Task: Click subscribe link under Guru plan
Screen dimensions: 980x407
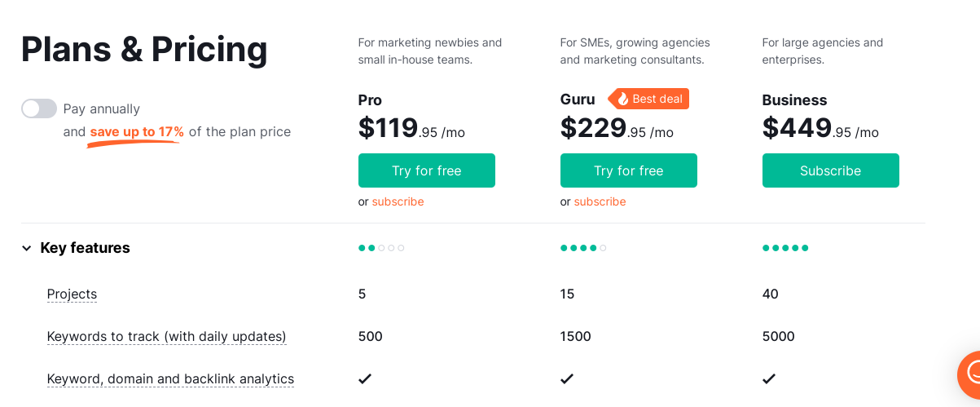Action: (600, 201)
